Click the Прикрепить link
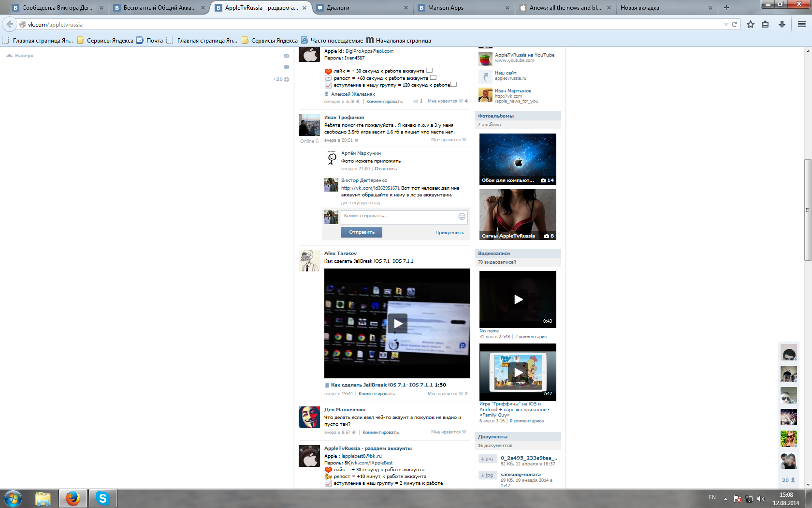The image size is (812, 508). tap(449, 233)
